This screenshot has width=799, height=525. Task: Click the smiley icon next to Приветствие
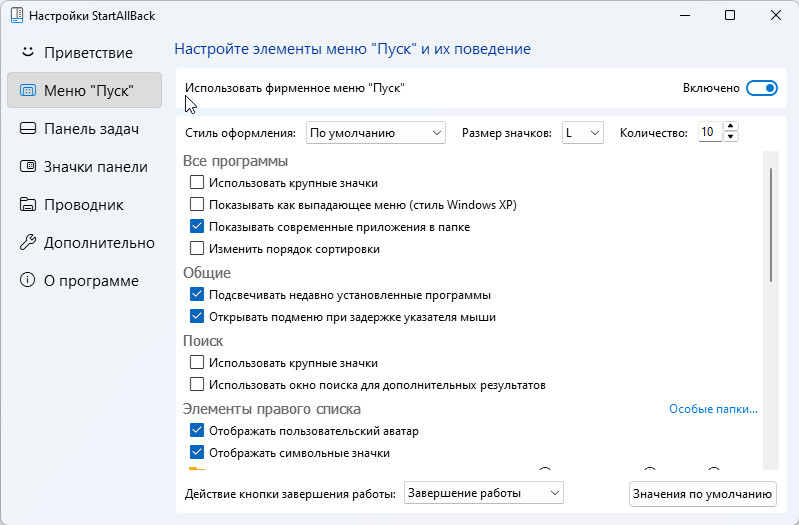(x=28, y=52)
